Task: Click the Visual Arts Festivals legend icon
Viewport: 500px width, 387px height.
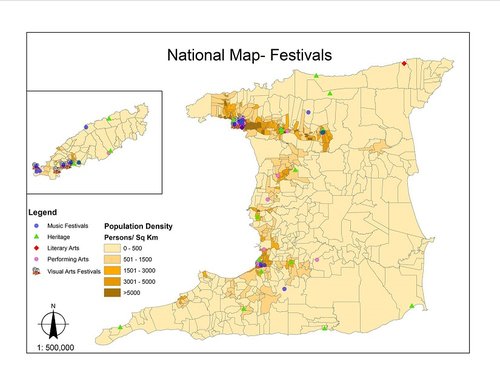Action: click(x=37, y=271)
